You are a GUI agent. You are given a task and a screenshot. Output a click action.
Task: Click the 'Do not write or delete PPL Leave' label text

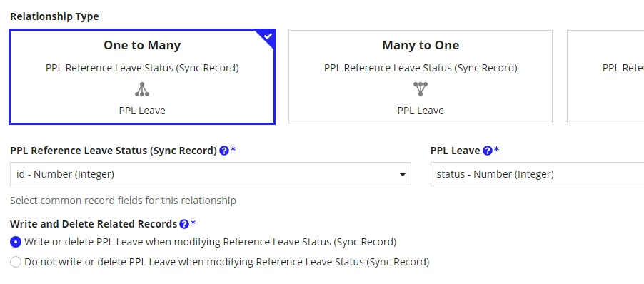tap(227, 262)
